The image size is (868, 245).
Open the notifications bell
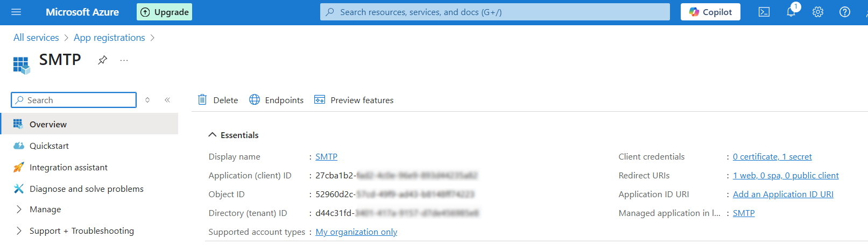coord(791,12)
